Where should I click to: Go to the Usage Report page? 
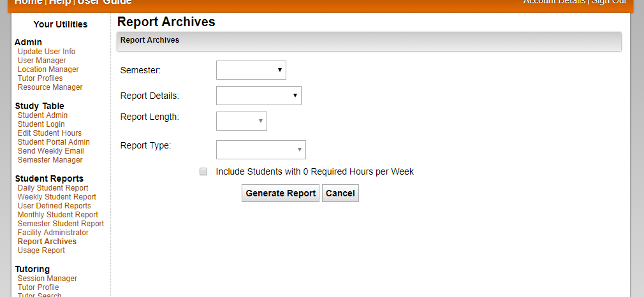[x=41, y=250]
